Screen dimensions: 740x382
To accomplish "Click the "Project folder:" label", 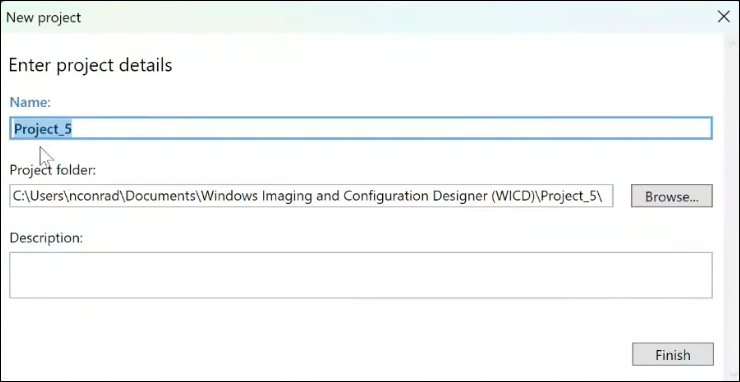I will click(x=52, y=170).
